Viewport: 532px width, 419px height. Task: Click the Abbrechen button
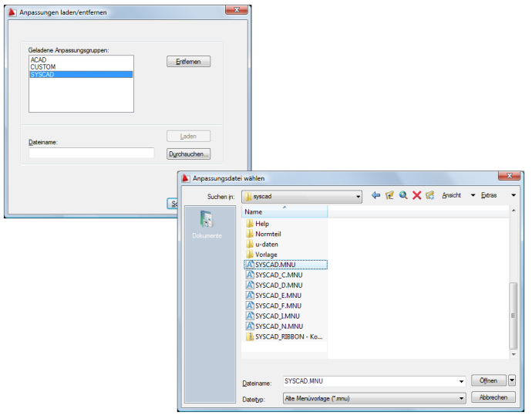point(493,397)
